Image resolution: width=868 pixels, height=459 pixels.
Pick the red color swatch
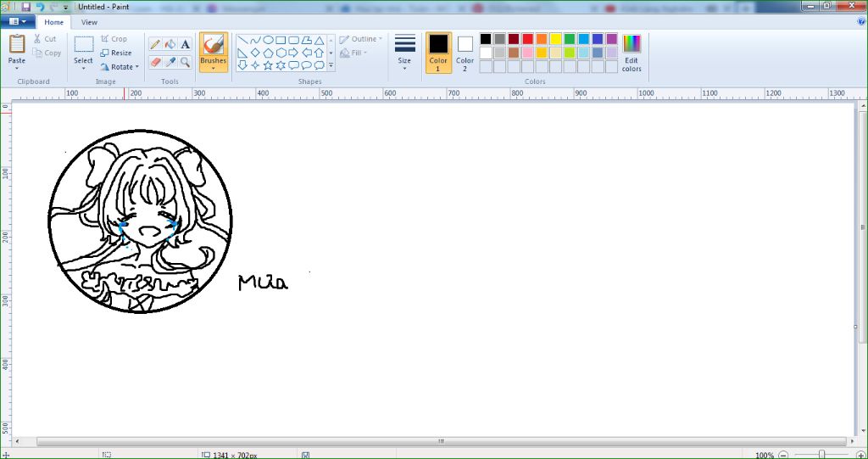pos(527,39)
